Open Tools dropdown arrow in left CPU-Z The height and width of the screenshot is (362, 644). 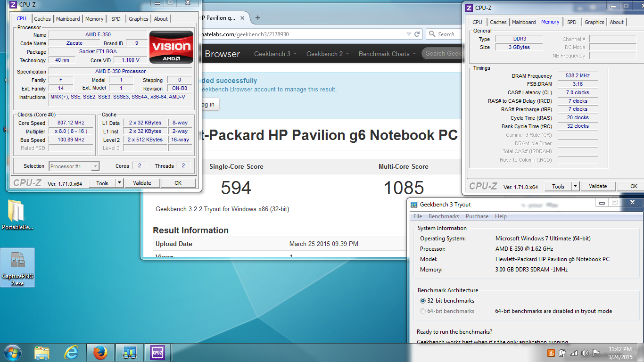119,183
